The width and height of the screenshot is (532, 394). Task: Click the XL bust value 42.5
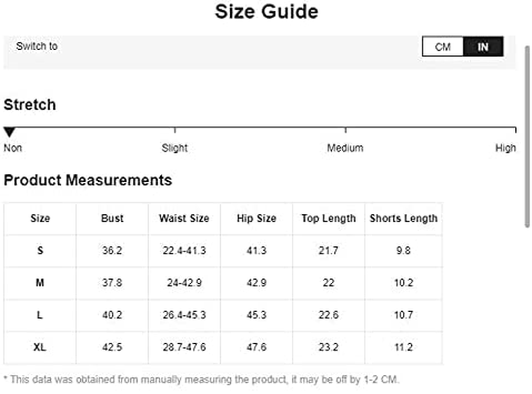tap(112, 347)
